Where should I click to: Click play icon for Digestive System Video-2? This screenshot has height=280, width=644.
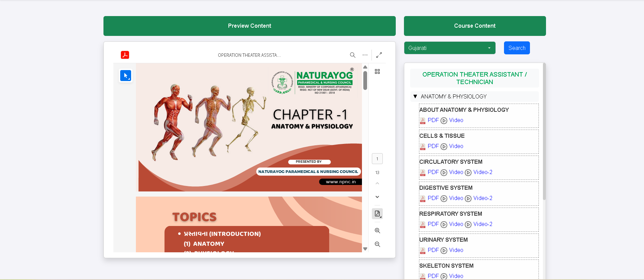click(468, 199)
